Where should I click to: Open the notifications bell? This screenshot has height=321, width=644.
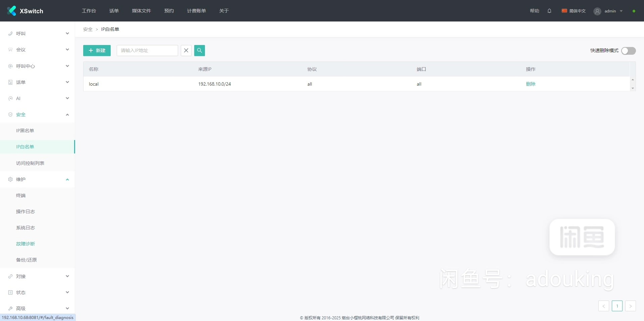pos(549,11)
